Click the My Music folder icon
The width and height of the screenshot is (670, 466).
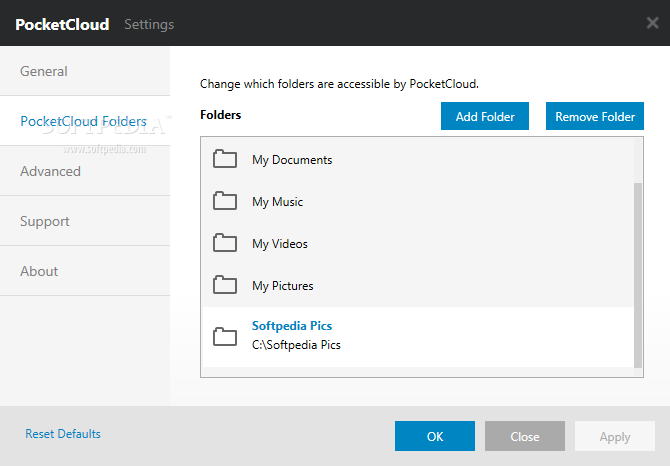pos(225,201)
